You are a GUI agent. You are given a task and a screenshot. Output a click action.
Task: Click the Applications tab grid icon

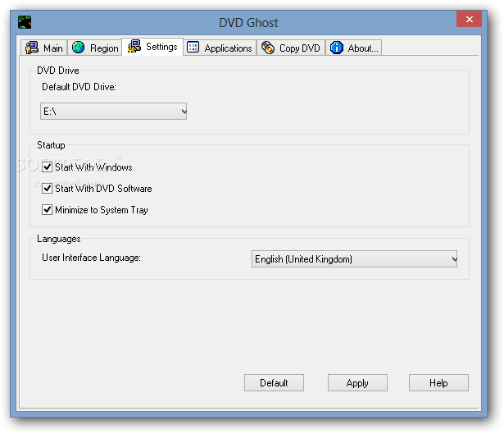tap(193, 47)
